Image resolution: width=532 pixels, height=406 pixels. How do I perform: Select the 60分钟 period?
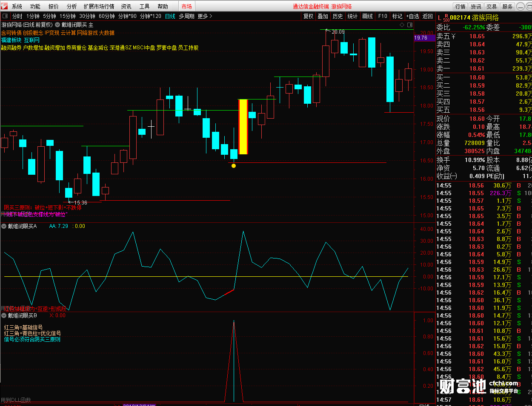click(x=107, y=16)
